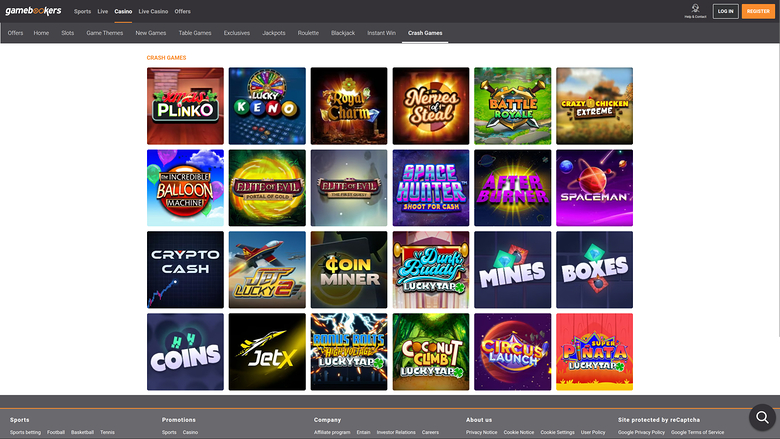Open the Basketball footer link
This screenshot has width=780, height=439.
pyautogui.click(x=82, y=433)
